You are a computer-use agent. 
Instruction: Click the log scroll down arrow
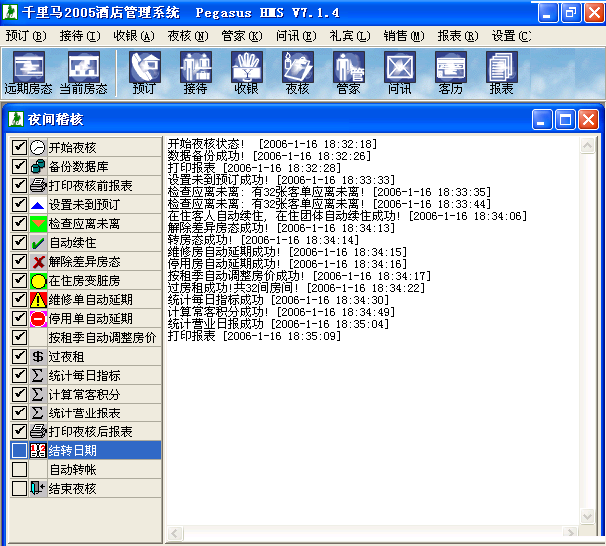(x=587, y=516)
